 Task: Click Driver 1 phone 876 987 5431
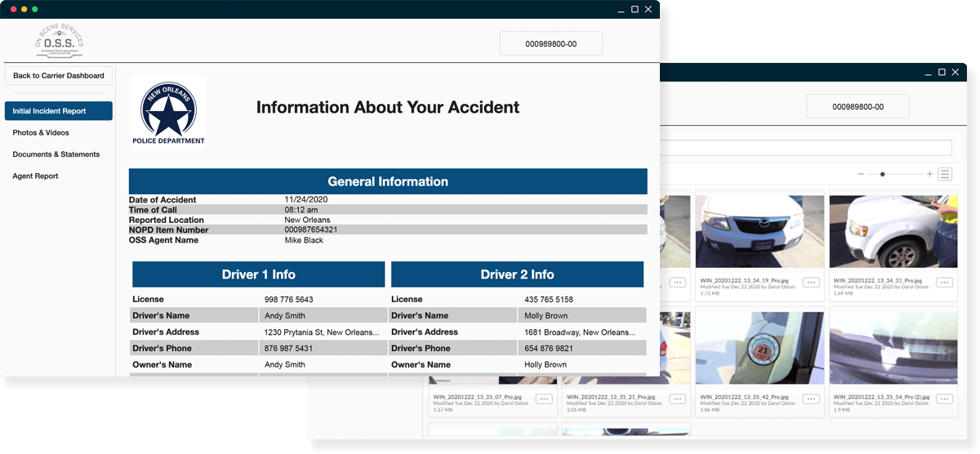pyautogui.click(x=288, y=349)
